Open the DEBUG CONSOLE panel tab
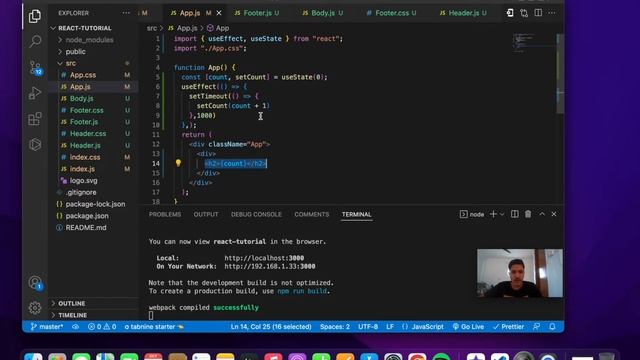Screen dimensions: 640x360 [256, 214]
